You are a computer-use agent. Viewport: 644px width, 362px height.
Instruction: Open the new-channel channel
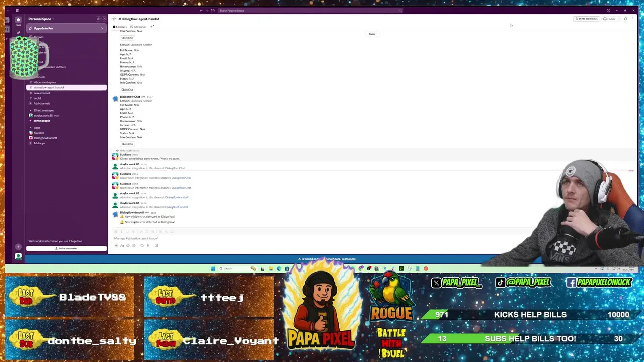(42, 93)
